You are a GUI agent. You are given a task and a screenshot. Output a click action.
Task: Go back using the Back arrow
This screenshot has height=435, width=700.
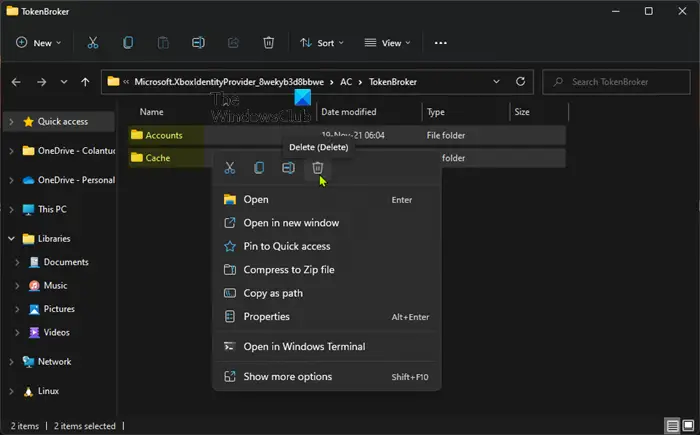(x=17, y=81)
